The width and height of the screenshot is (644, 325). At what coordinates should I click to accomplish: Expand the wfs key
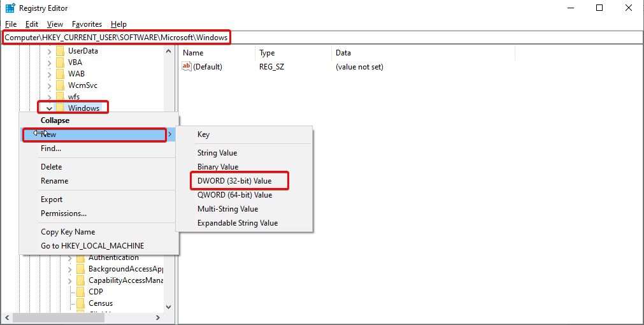pyautogui.click(x=49, y=97)
